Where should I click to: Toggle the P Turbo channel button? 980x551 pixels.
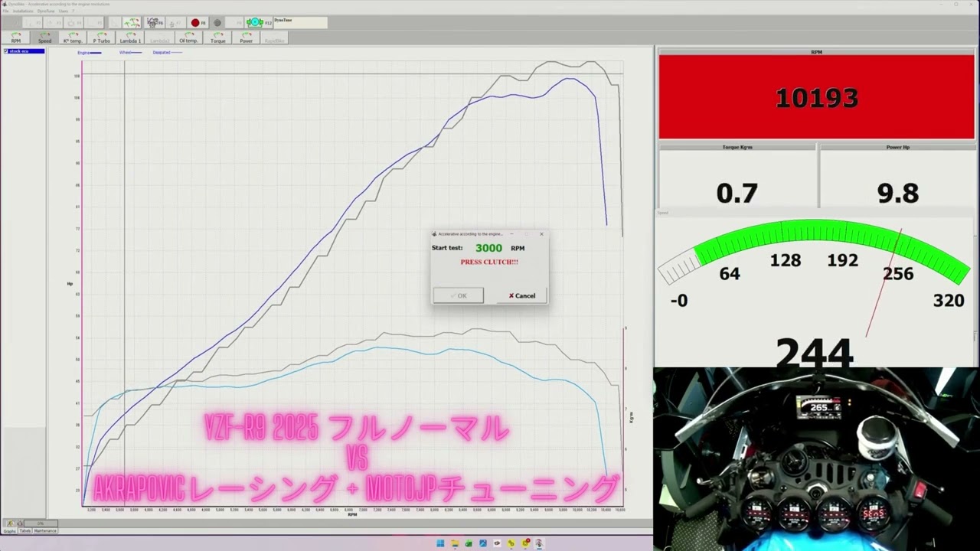(x=102, y=37)
